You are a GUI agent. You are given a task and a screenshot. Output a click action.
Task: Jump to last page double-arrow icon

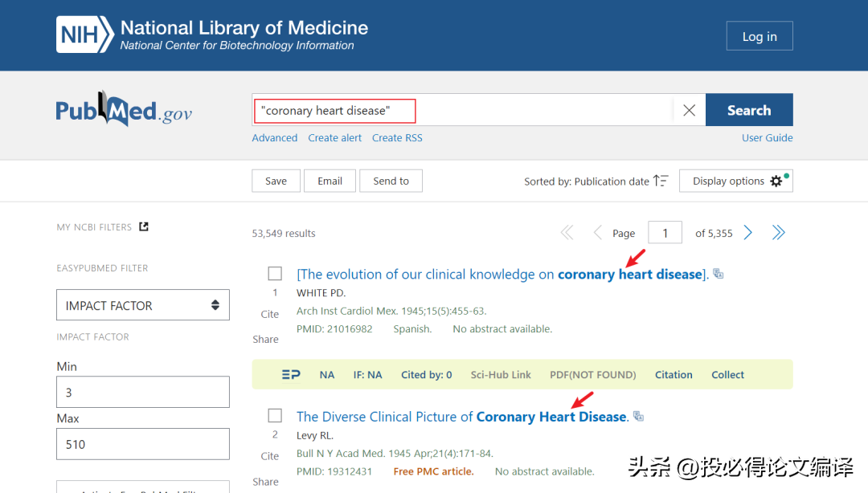pyautogui.click(x=778, y=233)
